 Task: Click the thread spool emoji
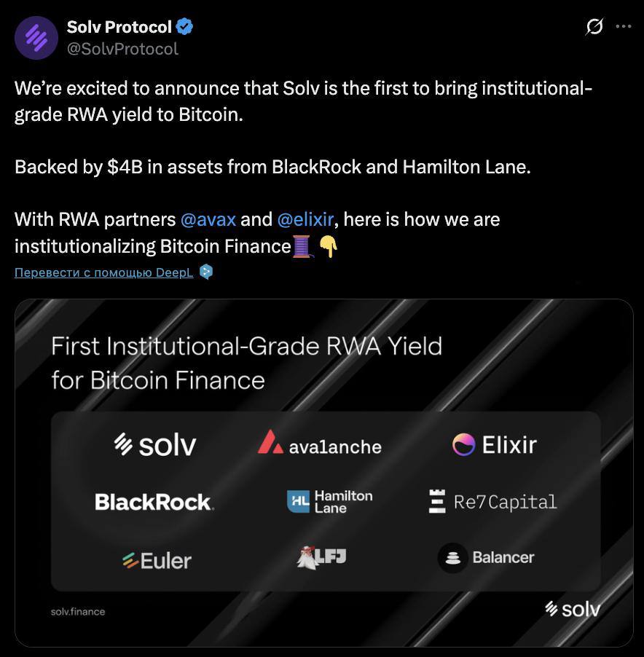click(303, 246)
